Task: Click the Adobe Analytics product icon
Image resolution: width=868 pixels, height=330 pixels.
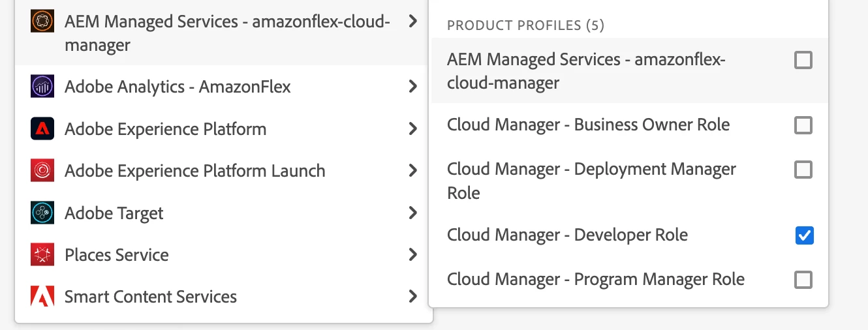Action: [x=42, y=87]
